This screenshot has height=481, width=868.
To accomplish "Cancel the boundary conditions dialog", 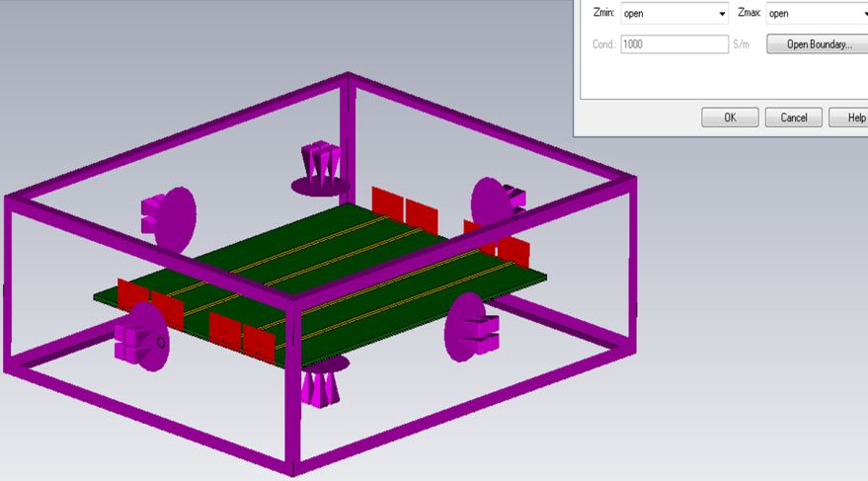I will 793,118.
